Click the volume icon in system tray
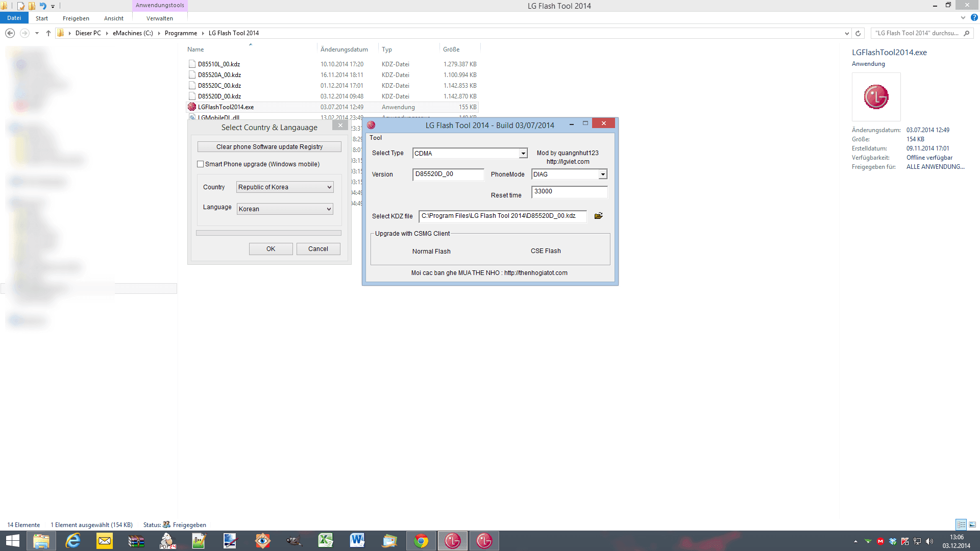Image resolution: width=980 pixels, height=551 pixels. (x=929, y=541)
